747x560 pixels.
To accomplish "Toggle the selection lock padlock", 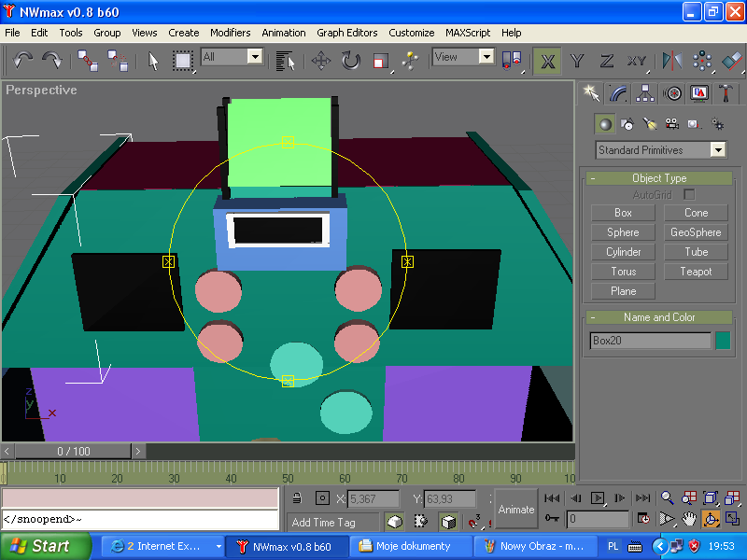I will click(x=296, y=498).
